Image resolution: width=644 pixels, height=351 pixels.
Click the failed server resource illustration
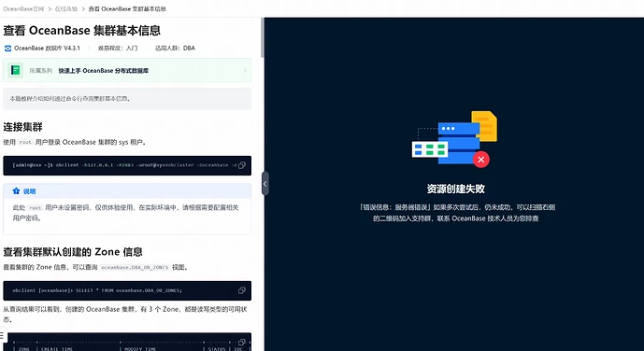pos(454,138)
